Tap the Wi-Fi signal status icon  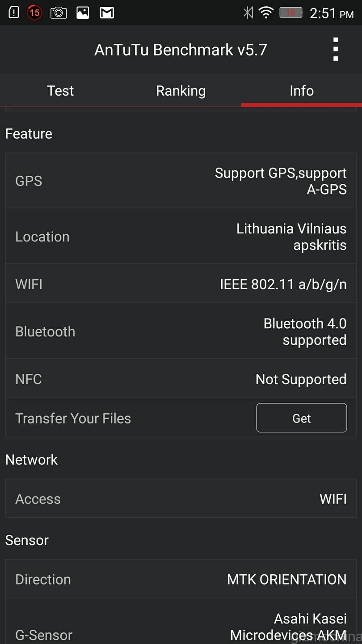coord(266,13)
